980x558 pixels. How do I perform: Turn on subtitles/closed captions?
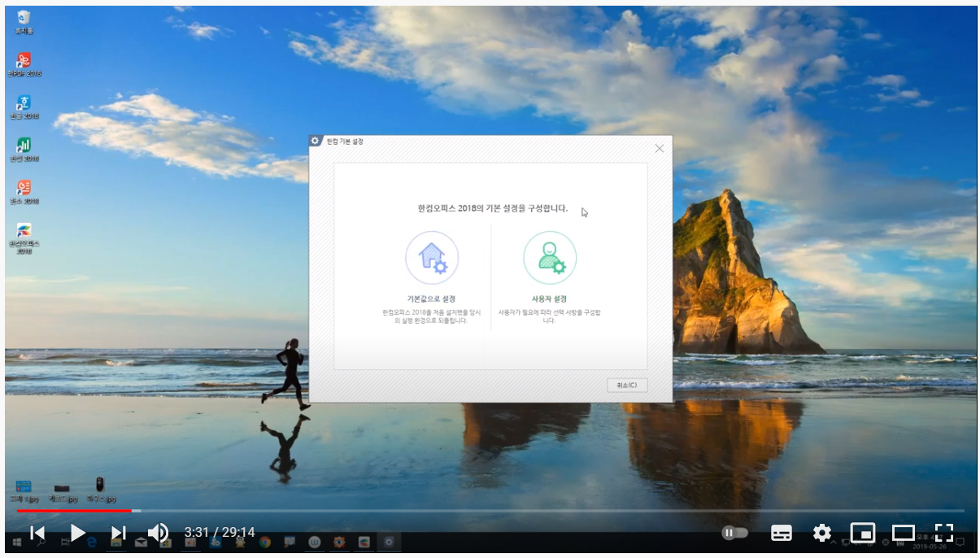[782, 533]
